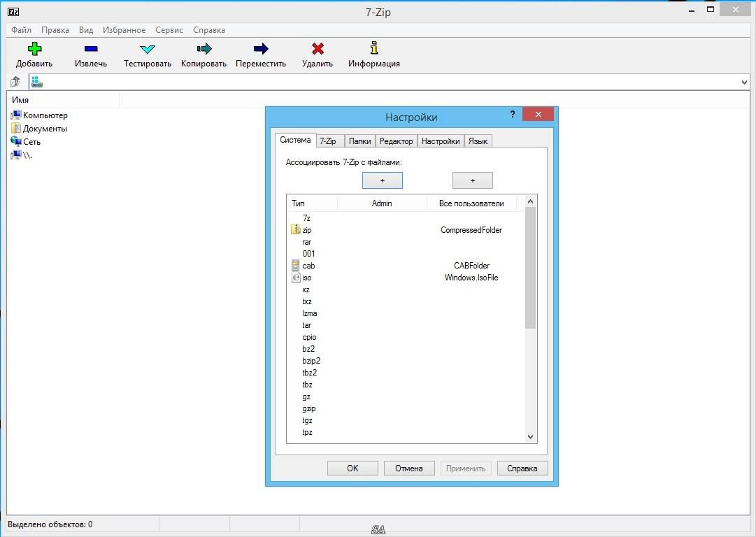Click the Информация (Info) toolbar icon
Screen dimensions: 756x537
tap(374, 48)
